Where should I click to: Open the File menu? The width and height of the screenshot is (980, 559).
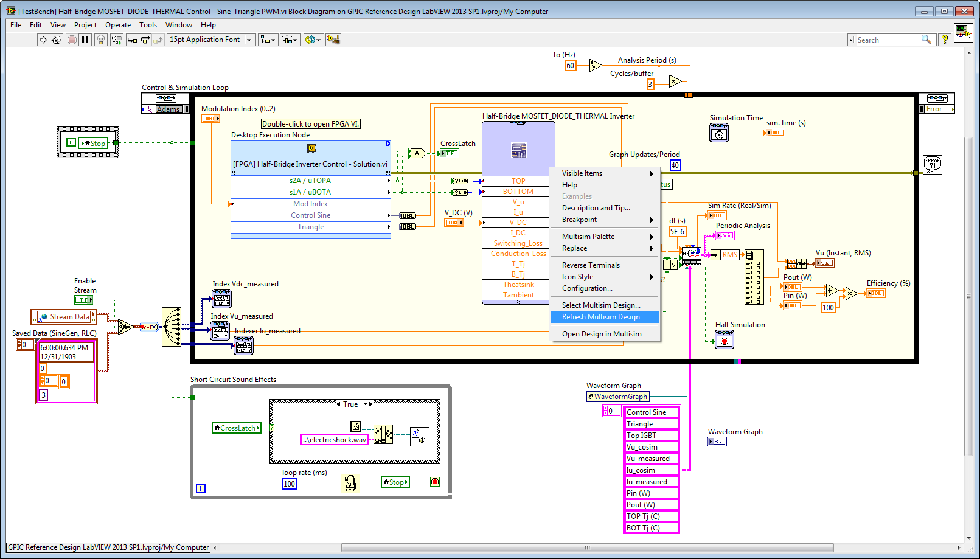[x=16, y=25]
